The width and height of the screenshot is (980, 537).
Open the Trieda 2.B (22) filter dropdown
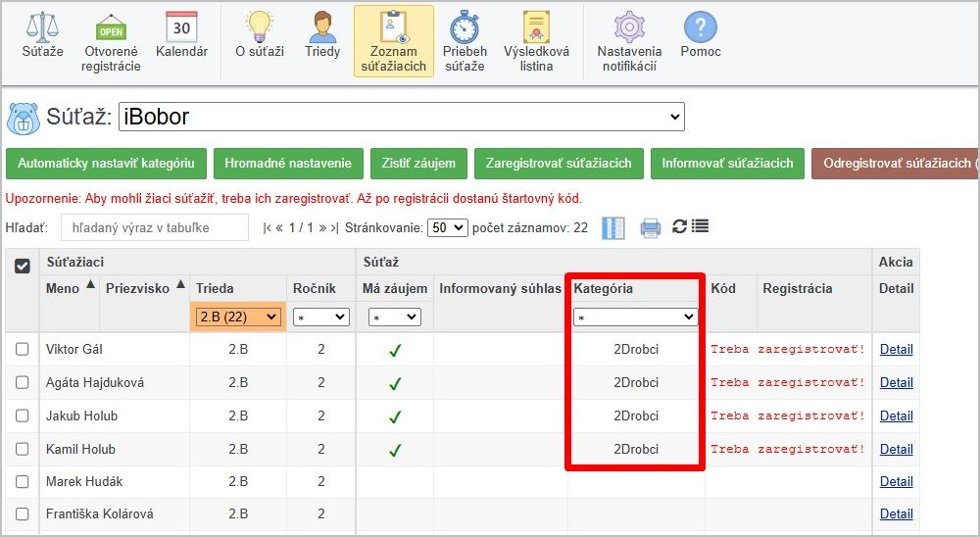point(238,317)
